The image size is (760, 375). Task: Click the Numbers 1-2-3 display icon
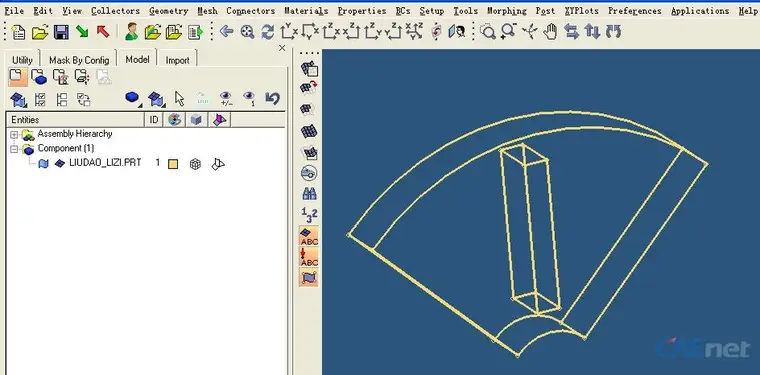pos(309,214)
